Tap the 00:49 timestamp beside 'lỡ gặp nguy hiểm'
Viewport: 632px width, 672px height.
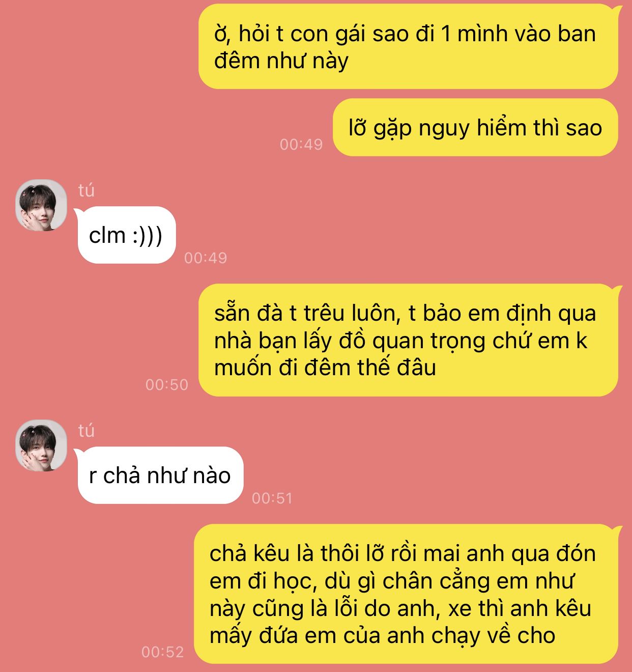tap(301, 144)
